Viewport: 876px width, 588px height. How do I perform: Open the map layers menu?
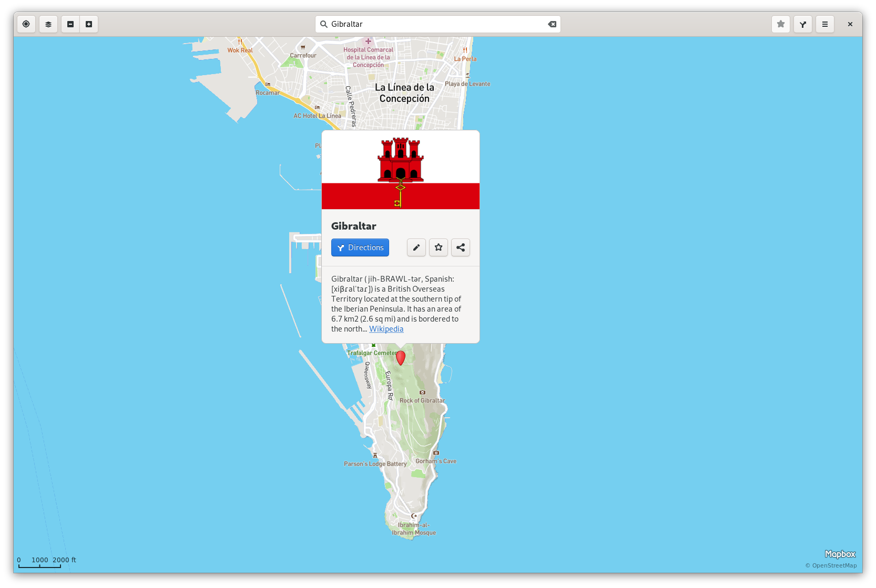point(48,24)
